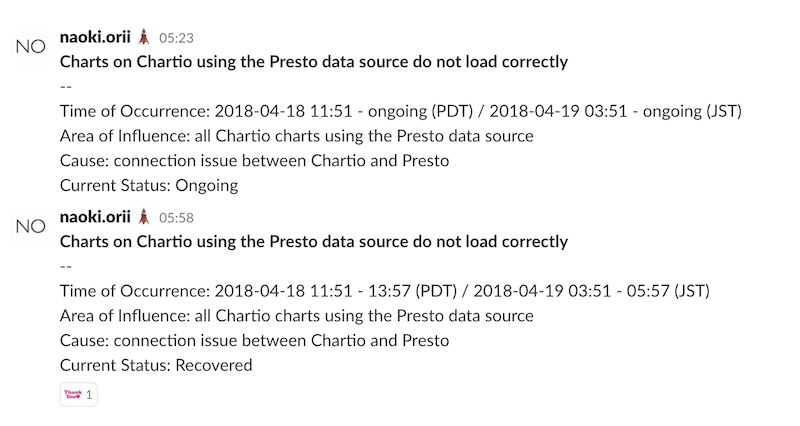The width and height of the screenshot is (800, 426).
Task: Open the NO avatar on the 05:23 message
Action: 31,47
